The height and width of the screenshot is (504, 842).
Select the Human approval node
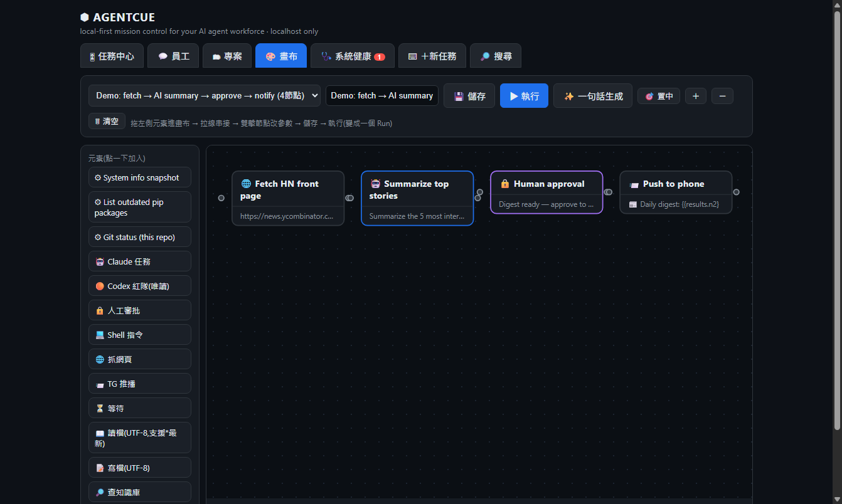click(546, 192)
